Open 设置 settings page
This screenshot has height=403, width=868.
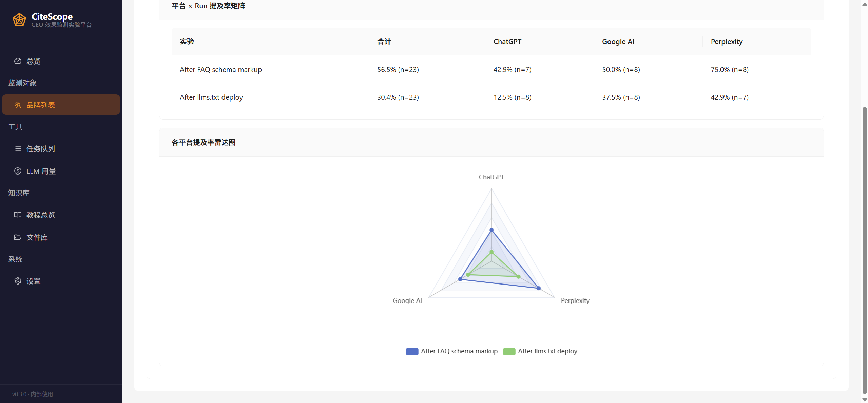coord(61,281)
